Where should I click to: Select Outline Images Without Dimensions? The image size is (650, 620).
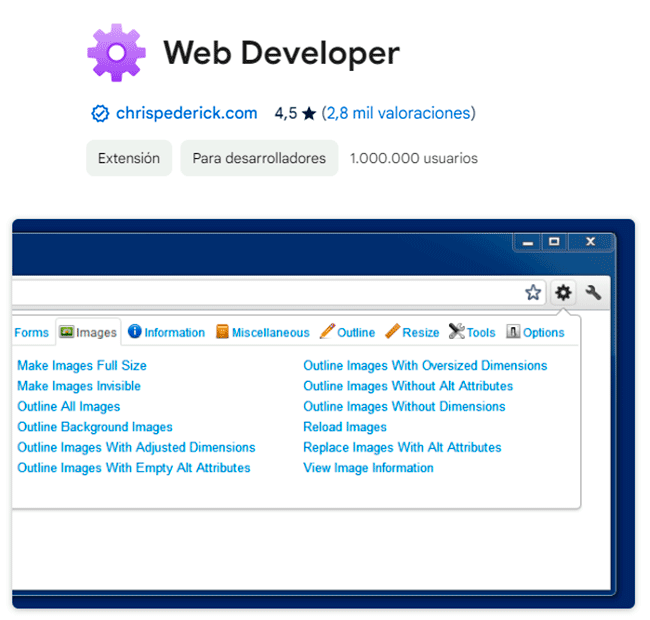point(405,407)
